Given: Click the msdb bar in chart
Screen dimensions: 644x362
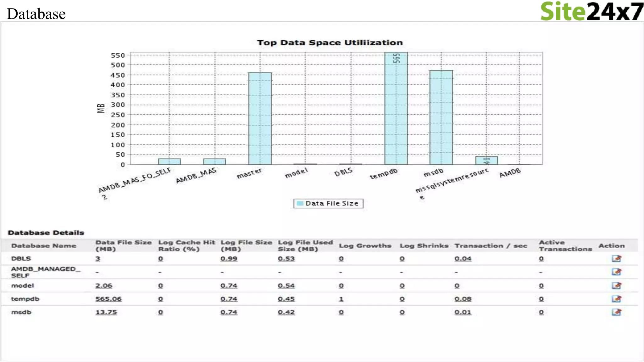Looking at the screenshot, I should [x=441, y=118].
